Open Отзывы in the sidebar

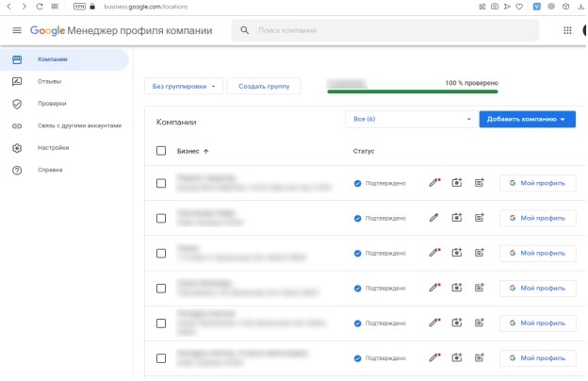pyautogui.click(x=49, y=81)
